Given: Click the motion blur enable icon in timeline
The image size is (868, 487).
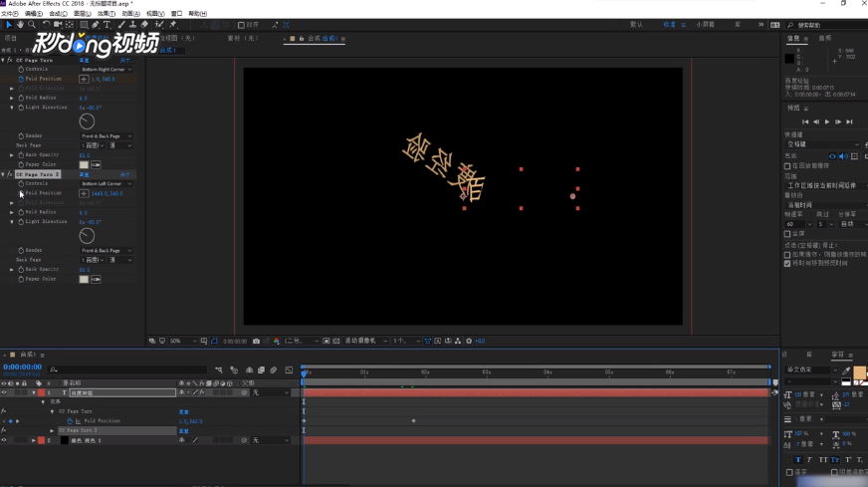Looking at the screenshot, I should [x=274, y=370].
